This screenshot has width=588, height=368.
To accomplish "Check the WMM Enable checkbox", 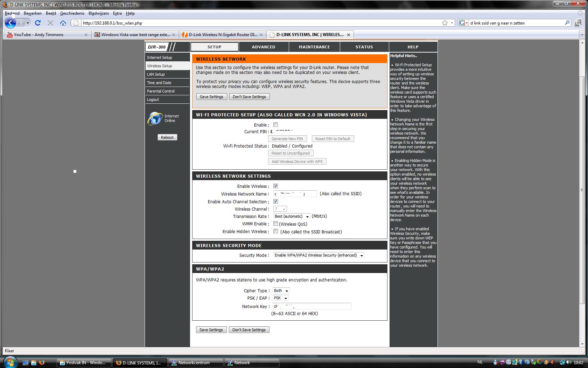I will 275,224.
